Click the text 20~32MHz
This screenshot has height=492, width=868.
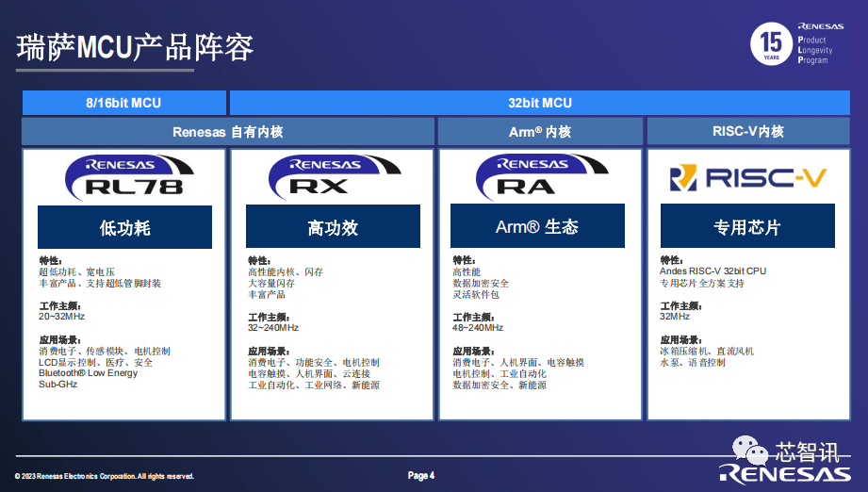[x=61, y=317]
